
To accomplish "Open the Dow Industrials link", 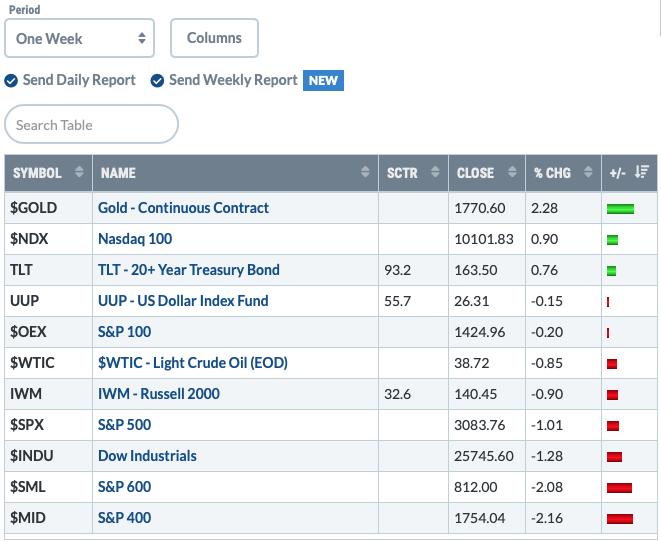I will (147, 456).
